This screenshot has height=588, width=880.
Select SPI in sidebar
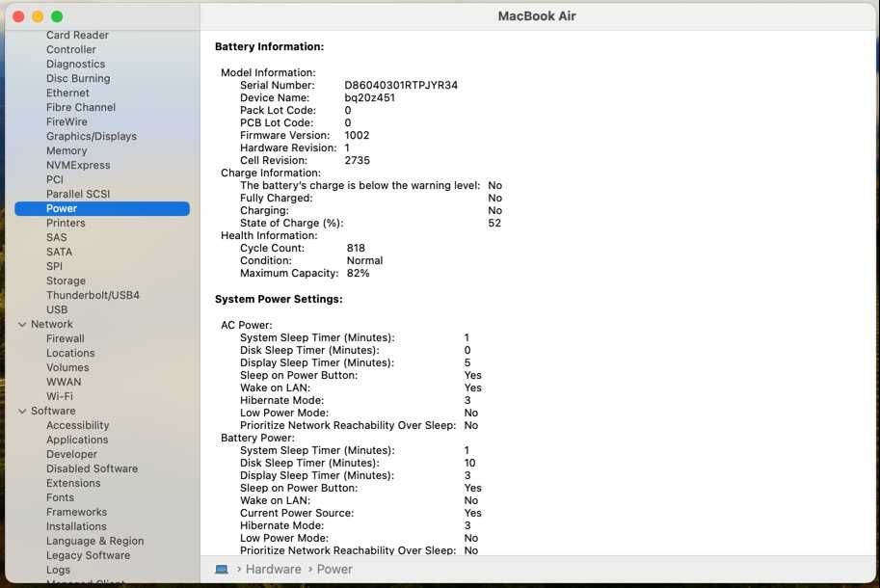[x=54, y=266]
